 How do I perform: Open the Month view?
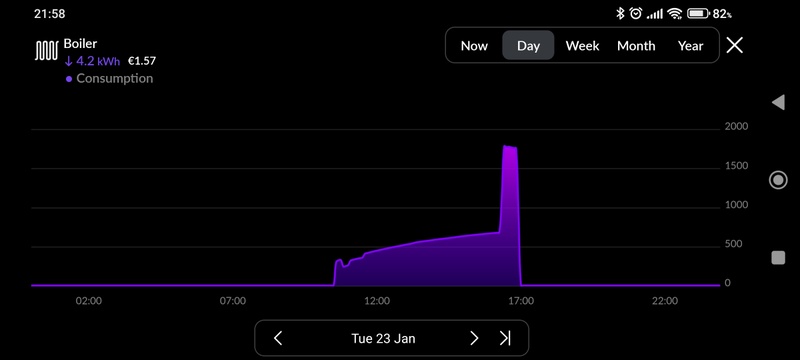(636, 46)
